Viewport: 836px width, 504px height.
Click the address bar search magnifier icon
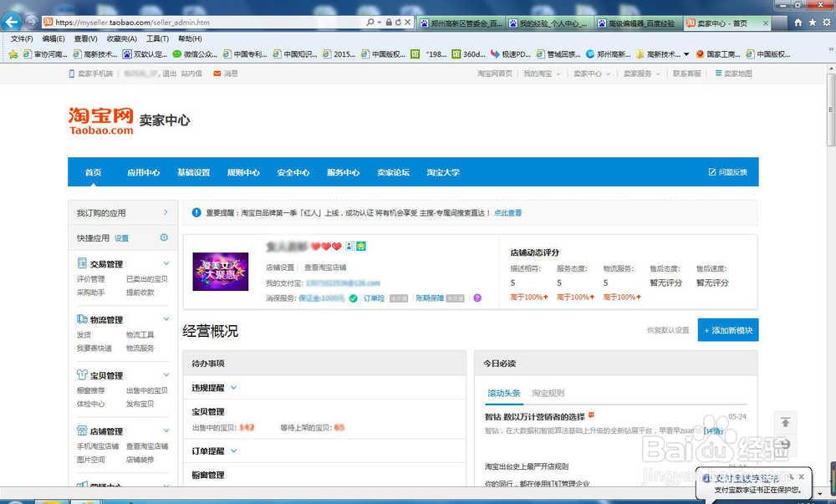370,23
